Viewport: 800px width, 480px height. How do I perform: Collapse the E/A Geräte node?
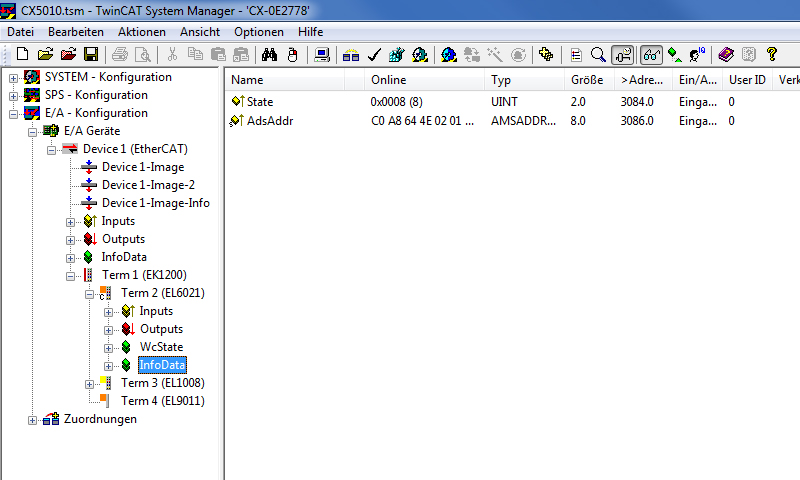[33, 132]
